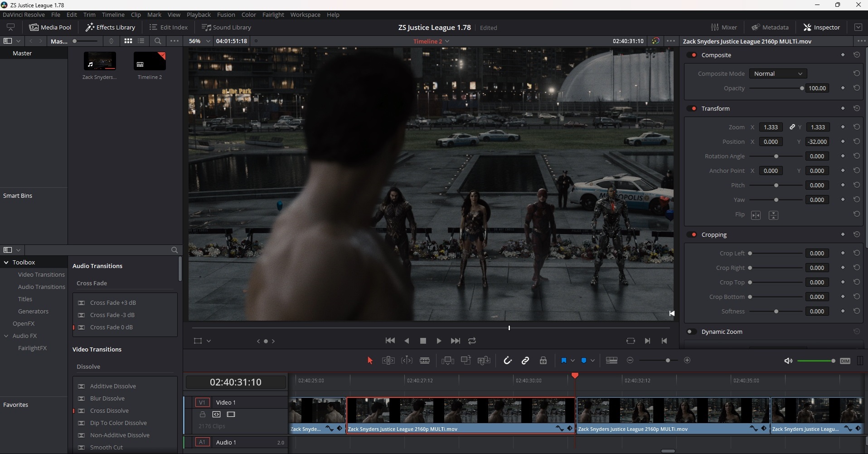The width and height of the screenshot is (868, 454).
Task: Open viewer zoom 56% dropdown
Action: click(199, 41)
